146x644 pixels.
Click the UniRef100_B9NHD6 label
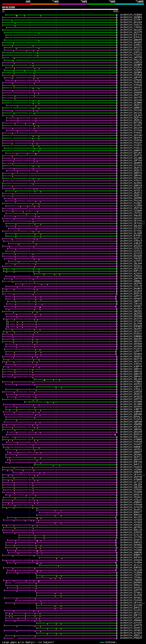131,336
